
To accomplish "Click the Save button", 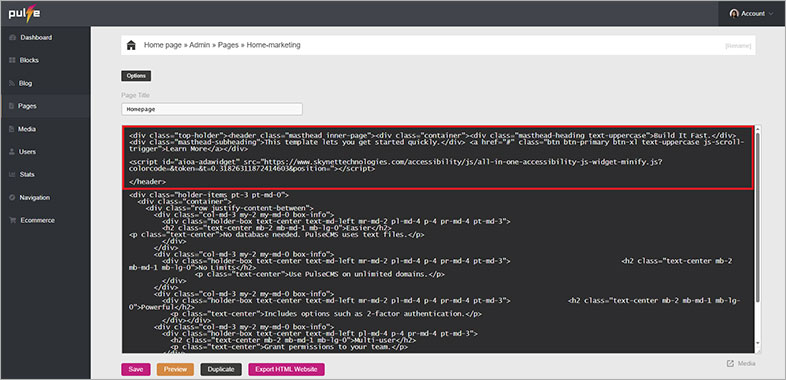I will pyautogui.click(x=135, y=369).
